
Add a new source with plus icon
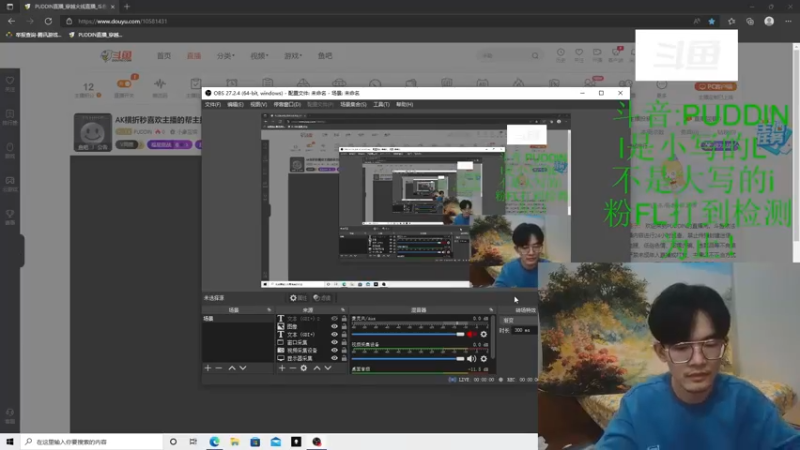click(282, 368)
